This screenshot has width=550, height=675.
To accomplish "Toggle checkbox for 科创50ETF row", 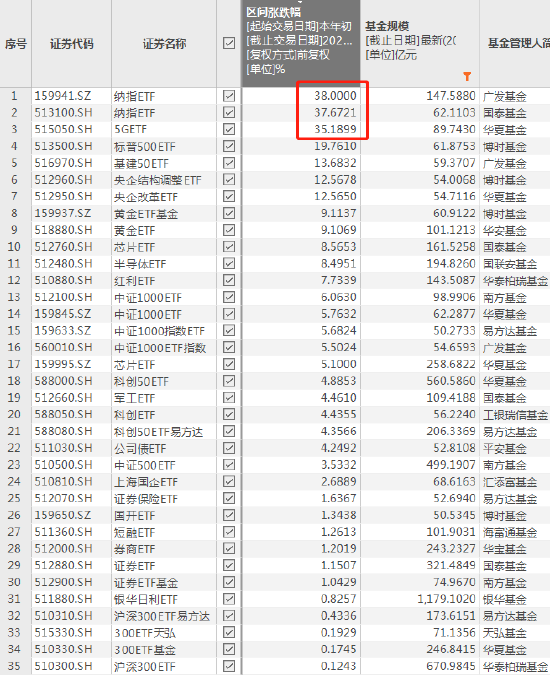I will coord(229,381).
